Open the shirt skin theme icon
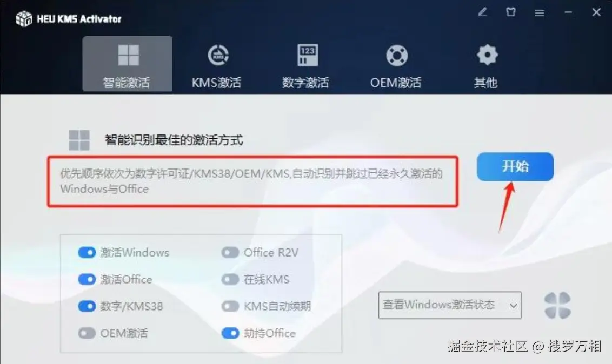The width and height of the screenshot is (612, 364). point(510,12)
